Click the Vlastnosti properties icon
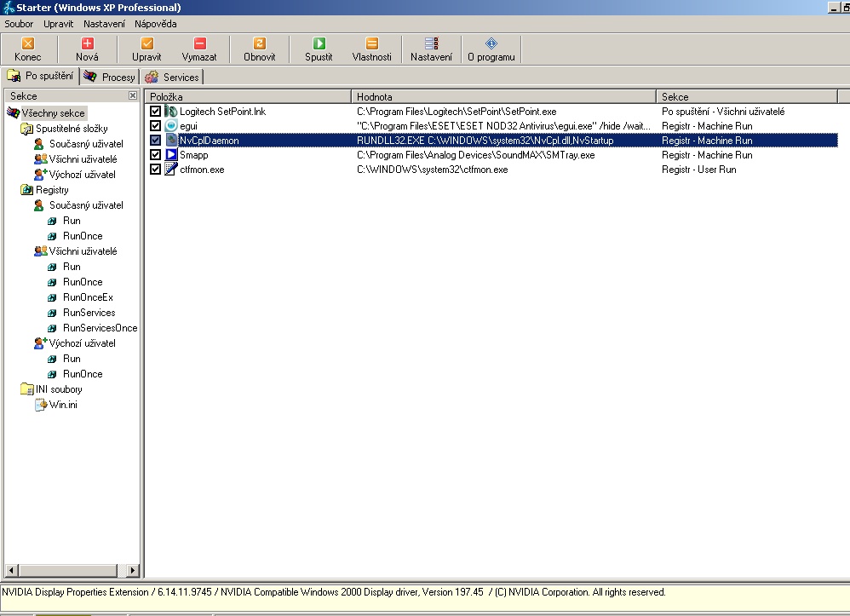This screenshot has height=616, width=850. click(372, 43)
